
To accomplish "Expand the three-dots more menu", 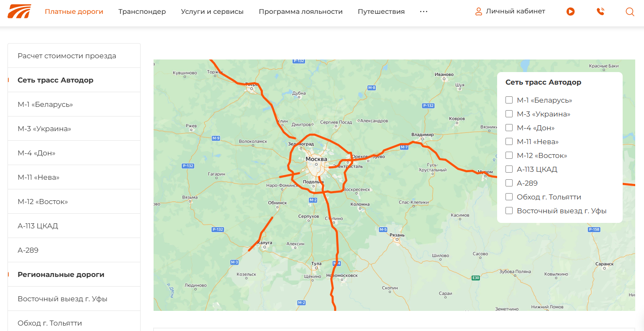I will (423, 12).
